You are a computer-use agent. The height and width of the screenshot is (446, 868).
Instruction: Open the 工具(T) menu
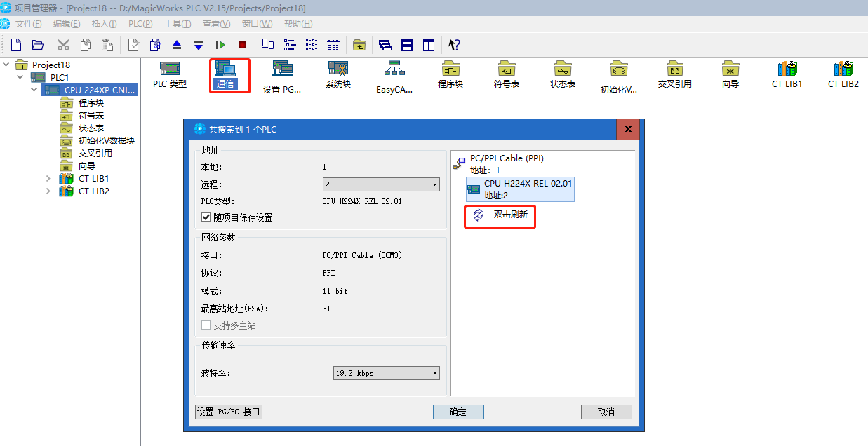(x=178, y=24)
